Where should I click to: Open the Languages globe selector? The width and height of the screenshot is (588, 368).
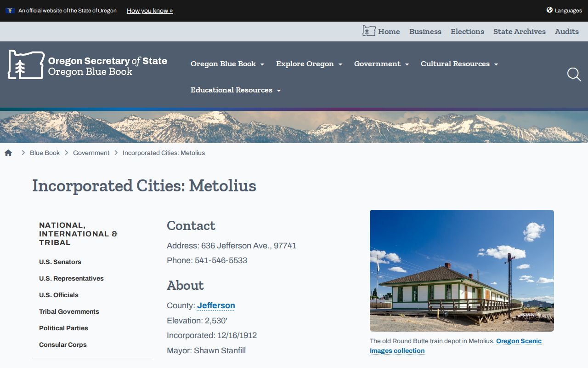tap(564, 10)
